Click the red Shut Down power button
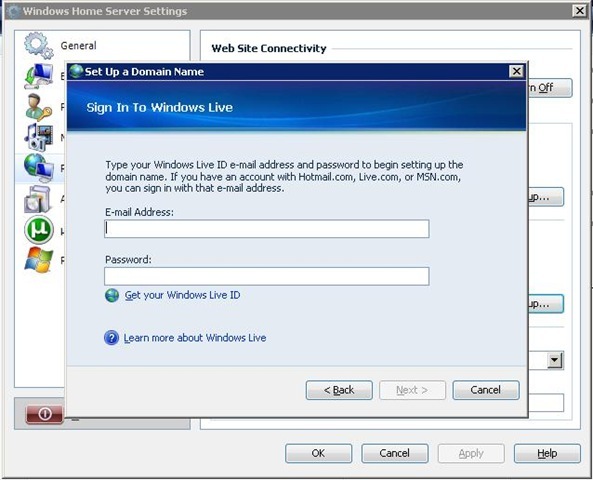This screenshot has width=593, height=480. 45,414
